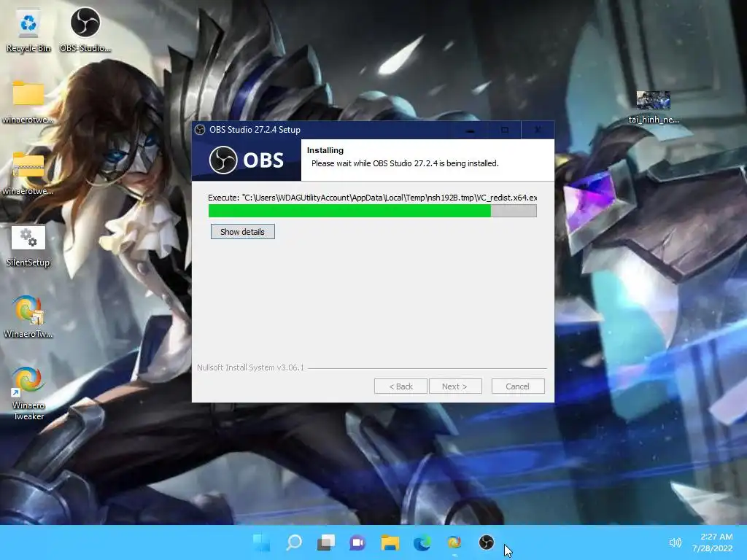The height and width of the screenshot is (560, 747).
Task: Click the OBS logo banner in installer header
Action: click(247, 160)
